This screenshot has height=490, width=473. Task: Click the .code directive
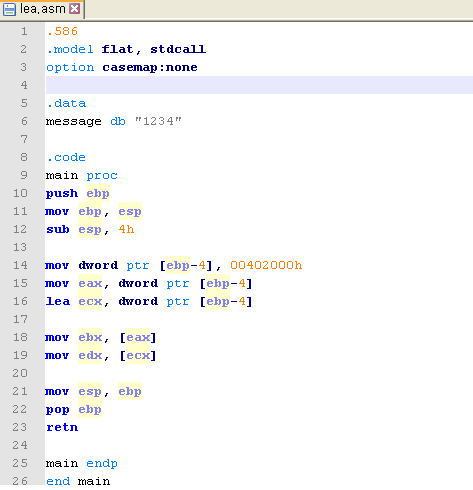pyautogui.click(x=66, y=157)
